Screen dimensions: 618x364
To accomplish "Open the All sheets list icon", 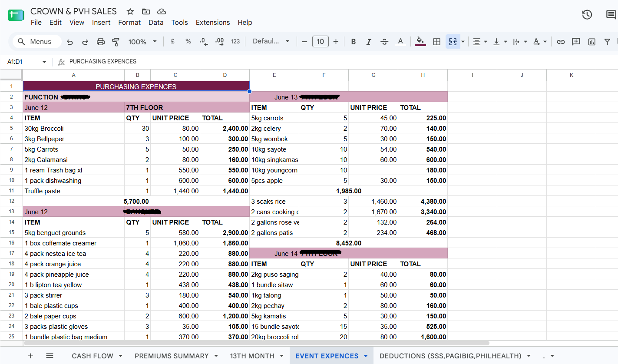I will [x=50, y=356].
